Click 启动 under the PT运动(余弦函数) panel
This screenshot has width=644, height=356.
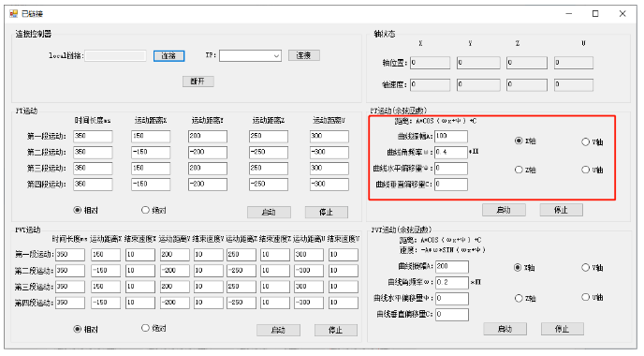(504, 210)
